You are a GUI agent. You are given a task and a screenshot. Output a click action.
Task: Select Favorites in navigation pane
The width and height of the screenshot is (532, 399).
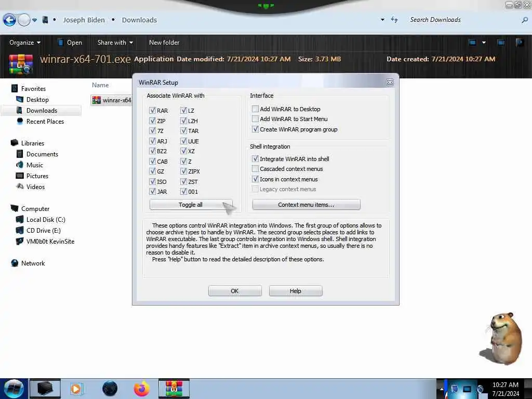(x=33, y=88)
